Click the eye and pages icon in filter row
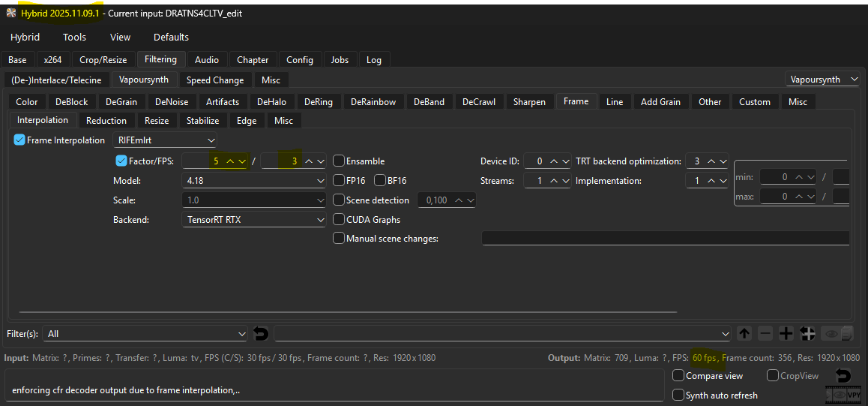 [838, 333]
